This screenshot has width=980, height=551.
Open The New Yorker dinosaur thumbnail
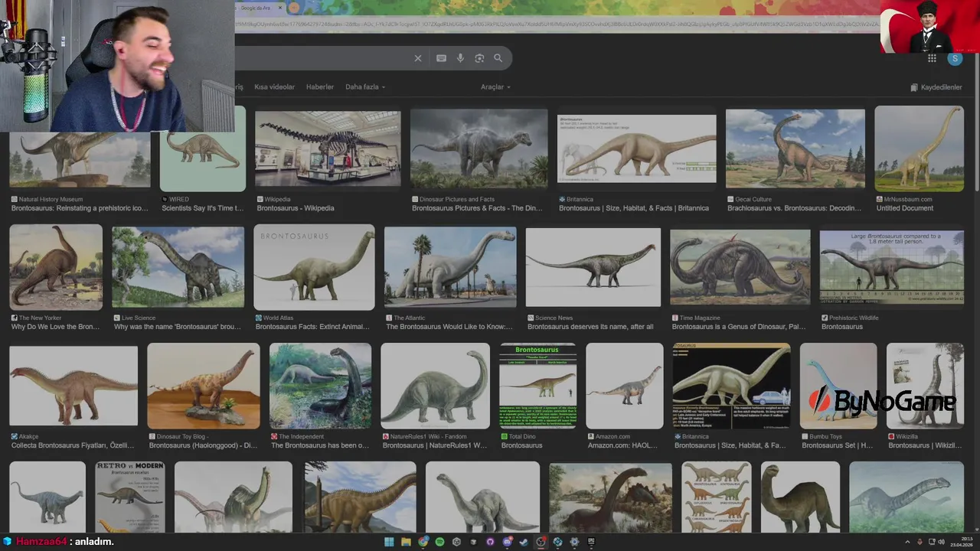pos(56,267)
